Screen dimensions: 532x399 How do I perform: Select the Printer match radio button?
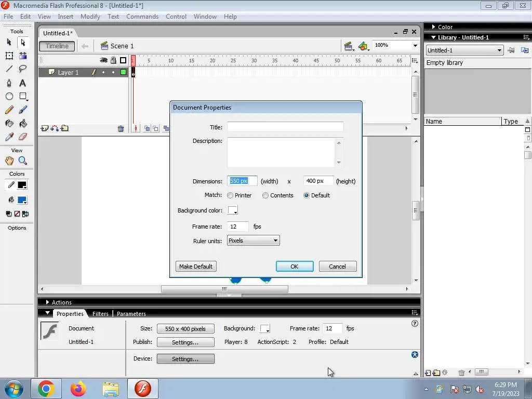230,195
